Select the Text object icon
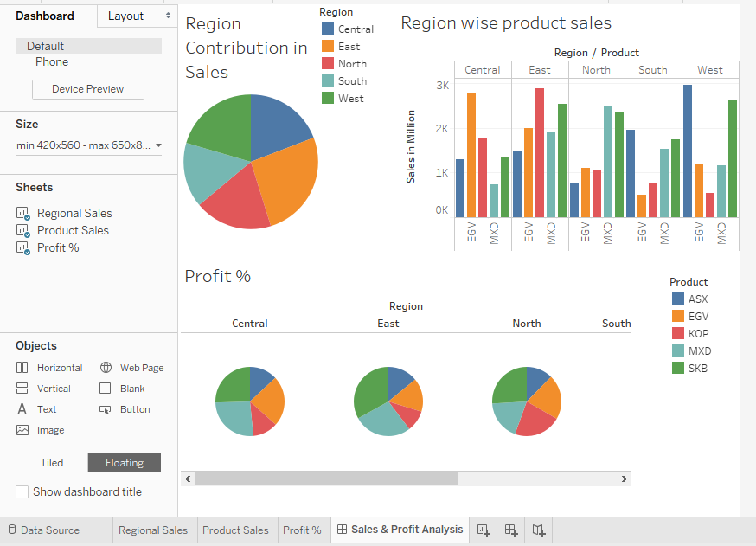The width and height of the screenshot is (756, 546). [x=22, y=409]
